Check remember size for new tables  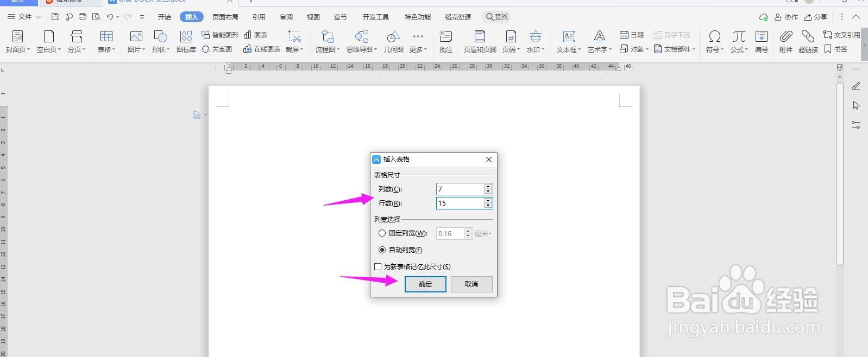[378, 267]
